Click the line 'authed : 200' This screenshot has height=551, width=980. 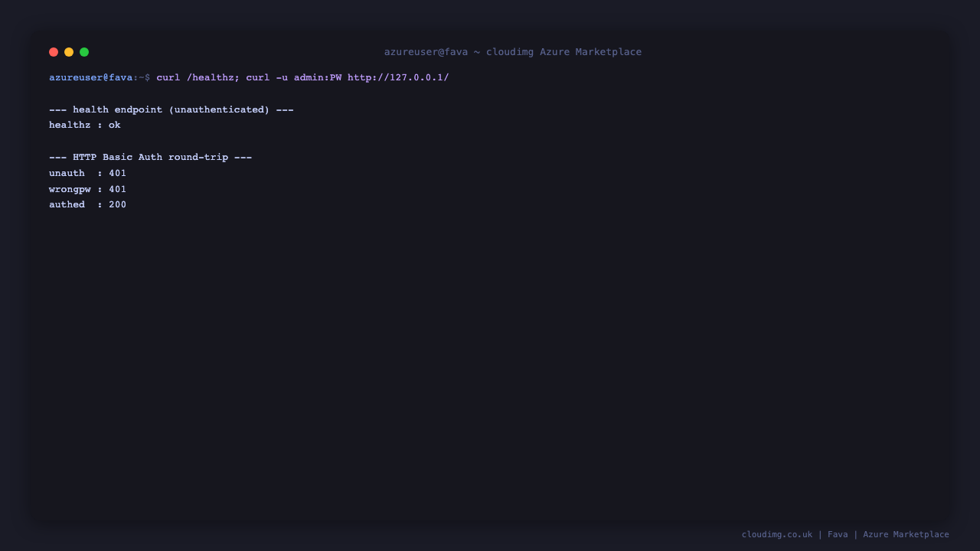pyautogui.click(x=88, y=205)
